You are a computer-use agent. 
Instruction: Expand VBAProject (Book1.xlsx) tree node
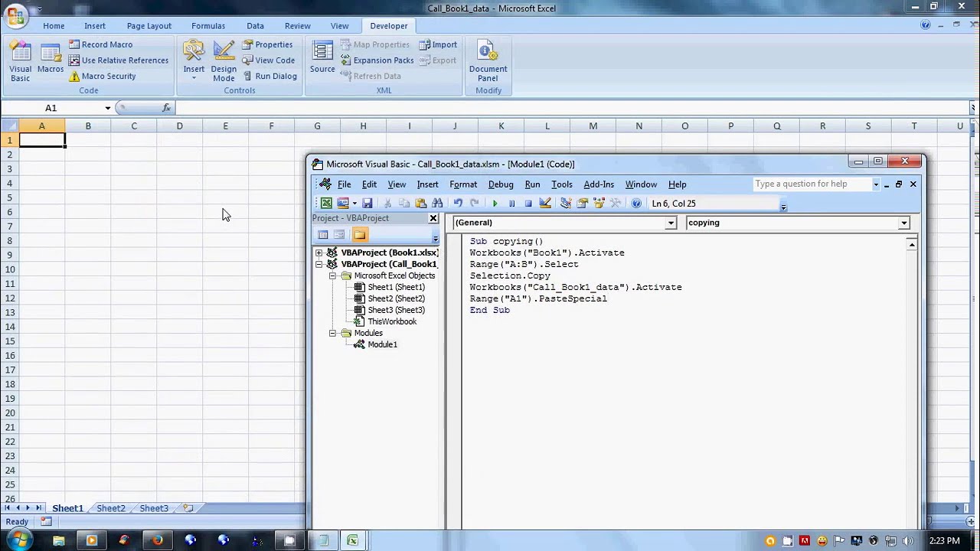(x=319, y=253)
